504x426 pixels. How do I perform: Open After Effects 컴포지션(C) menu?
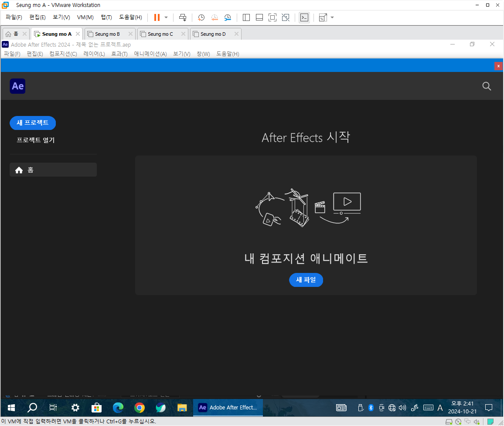pyautogui.click(x=63, y=54)
